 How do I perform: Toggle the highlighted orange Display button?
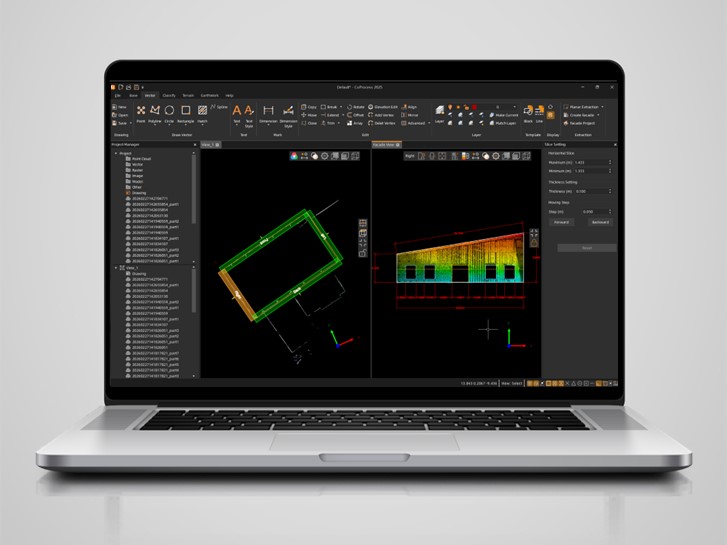550,115
